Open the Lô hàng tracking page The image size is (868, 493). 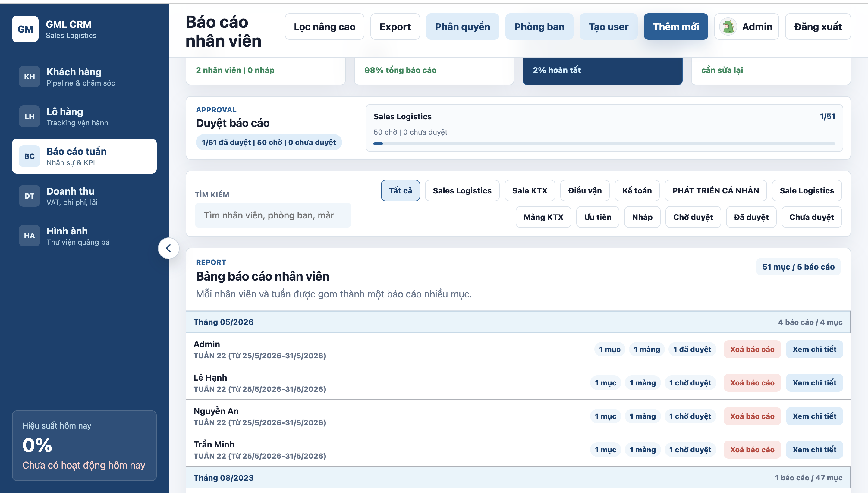point(84,117)
